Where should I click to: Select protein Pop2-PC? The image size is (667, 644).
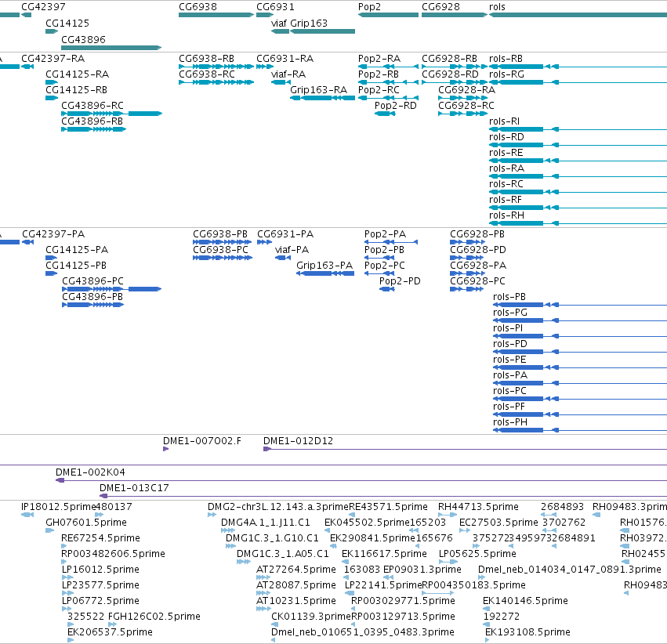pyautogui.click(x=379, y=273)
